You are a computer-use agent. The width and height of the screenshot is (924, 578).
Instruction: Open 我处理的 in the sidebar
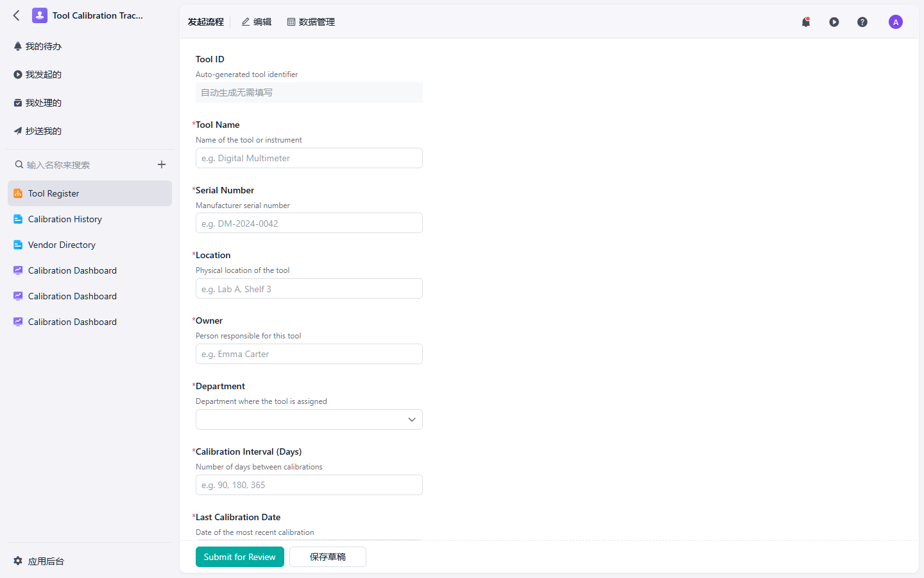90,103
